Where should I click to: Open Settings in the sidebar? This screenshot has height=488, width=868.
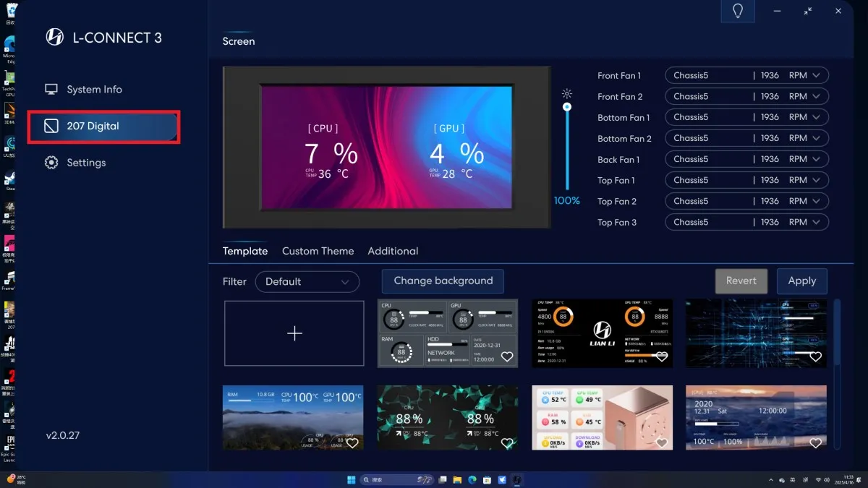(75, 163)
